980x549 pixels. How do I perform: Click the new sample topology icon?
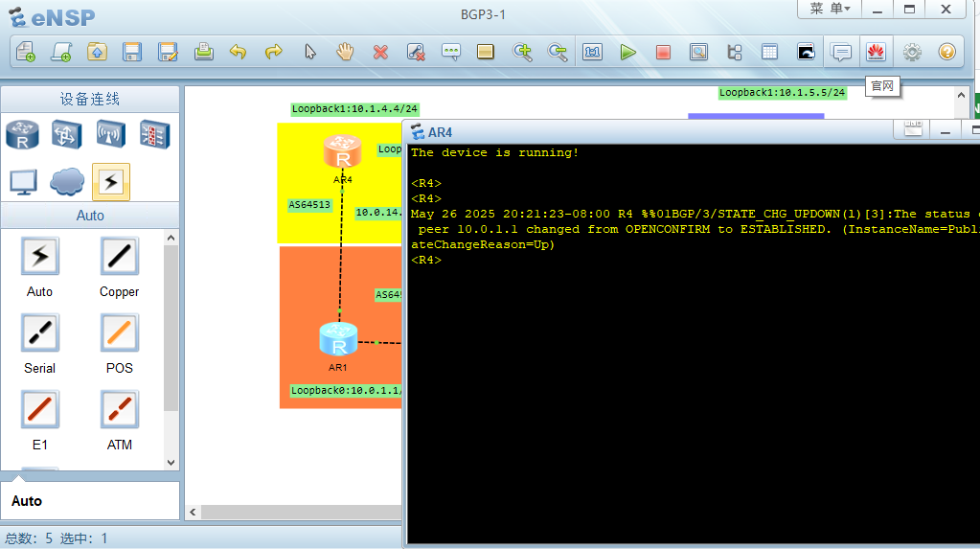[x=61, y=52]
